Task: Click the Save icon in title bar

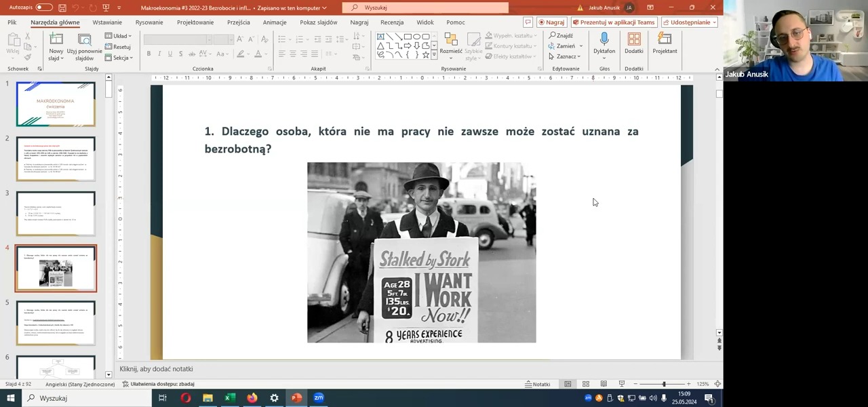Action: (x=62, y=7)
